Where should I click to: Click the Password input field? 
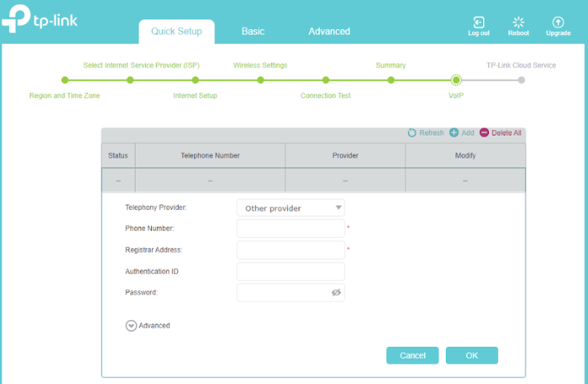290,292
